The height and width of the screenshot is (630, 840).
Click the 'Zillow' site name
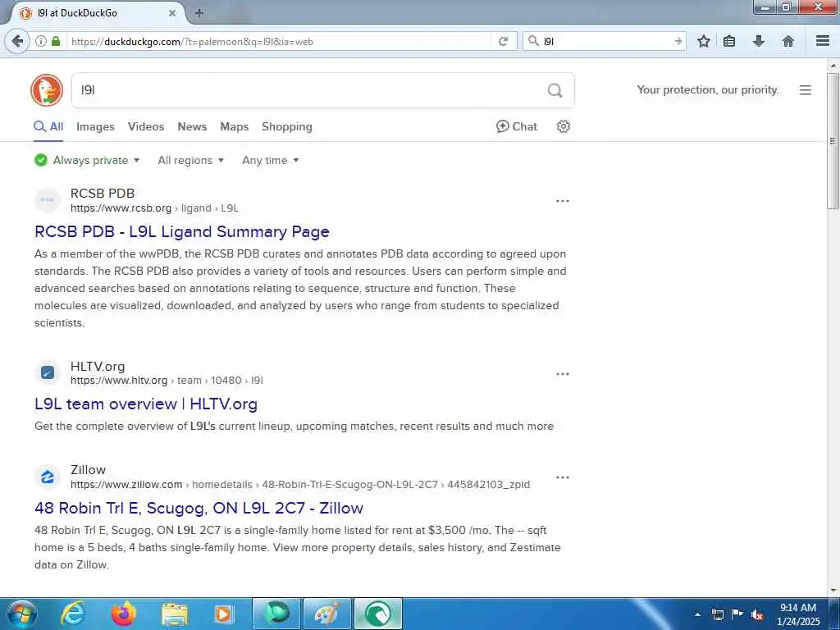88,470
